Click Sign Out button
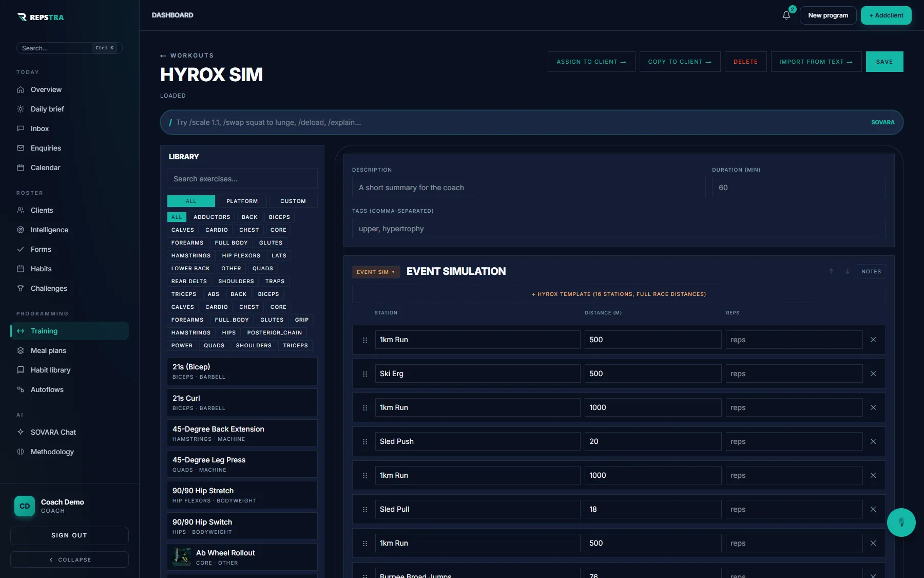Viewport: 924px width, 578px height. pos(69,535)
